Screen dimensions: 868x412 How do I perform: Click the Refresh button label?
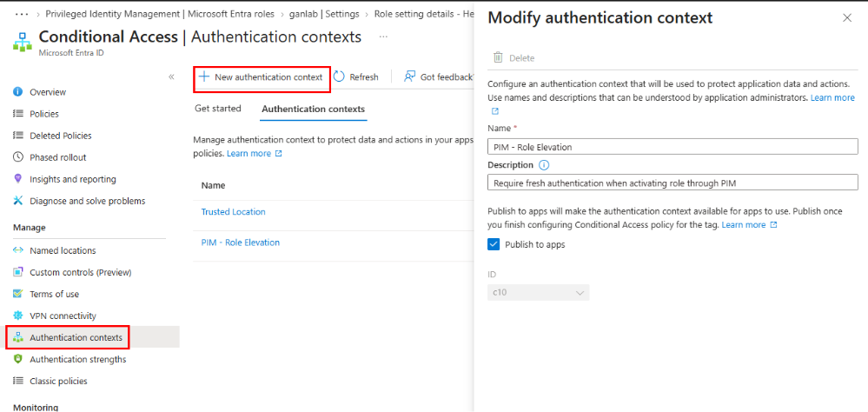click(364, 77)
